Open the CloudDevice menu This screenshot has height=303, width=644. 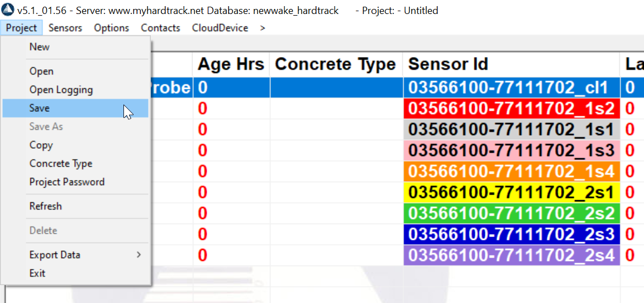point(220,28)
